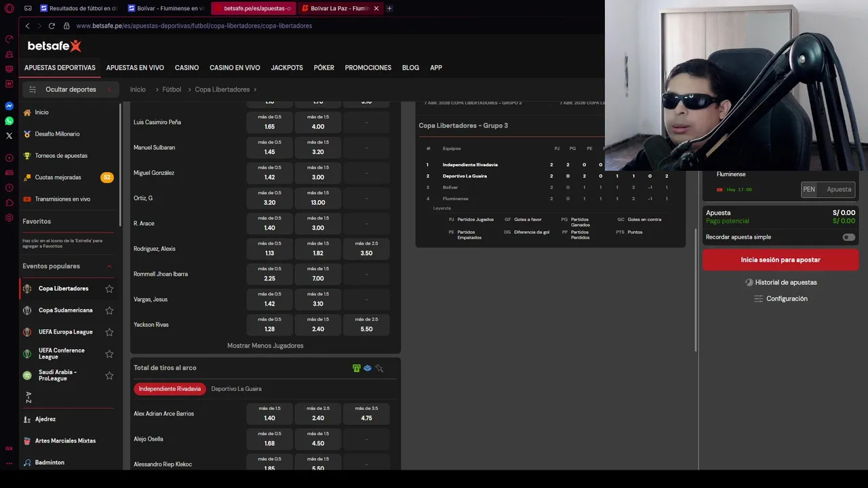Favorite Saudi Arabia ProLeague with star
The image size is (868, 488).
click(x=109, y=375)
